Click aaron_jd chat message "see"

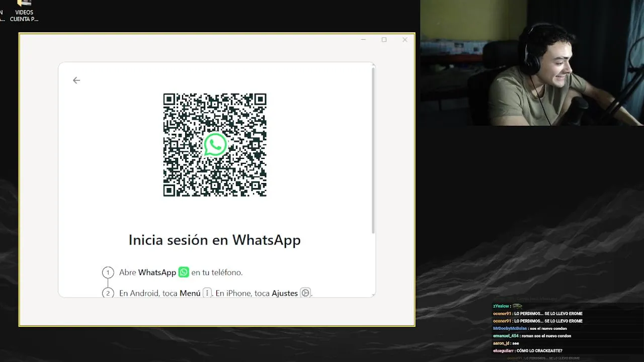(x=506, y=343)
